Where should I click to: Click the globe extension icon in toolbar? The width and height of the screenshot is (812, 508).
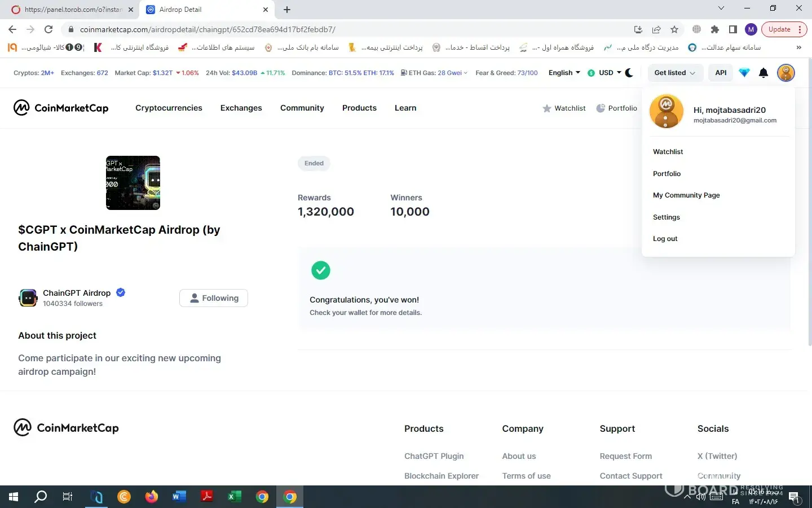coord(697,29)
